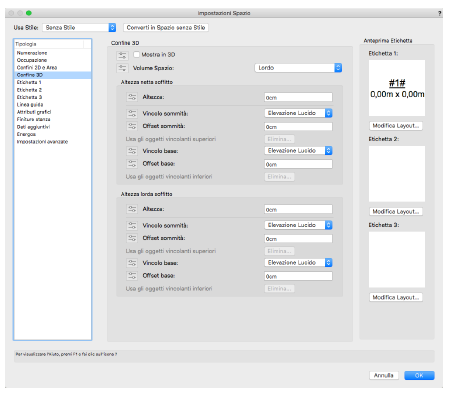Screen dimensions: 450x394
Task: Click settings icon beside Offset base in Altezza netta
Action: click(x=132, y=164)
